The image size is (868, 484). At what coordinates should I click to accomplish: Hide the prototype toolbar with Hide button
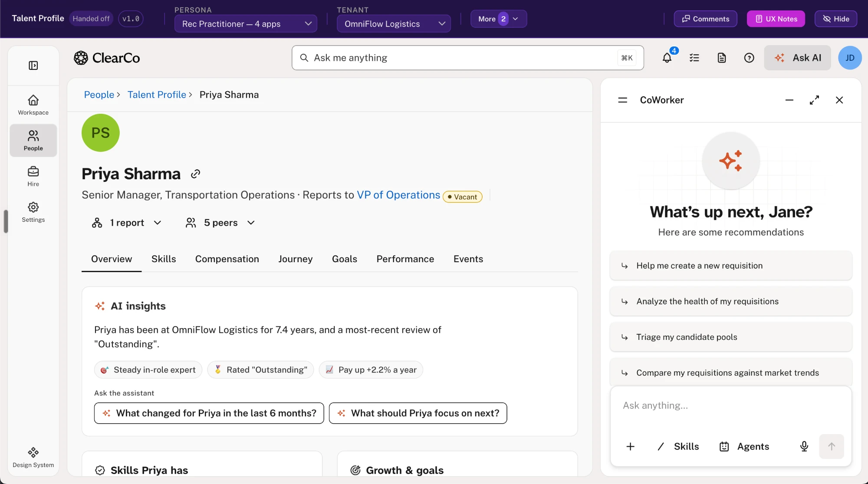[836, 19]
